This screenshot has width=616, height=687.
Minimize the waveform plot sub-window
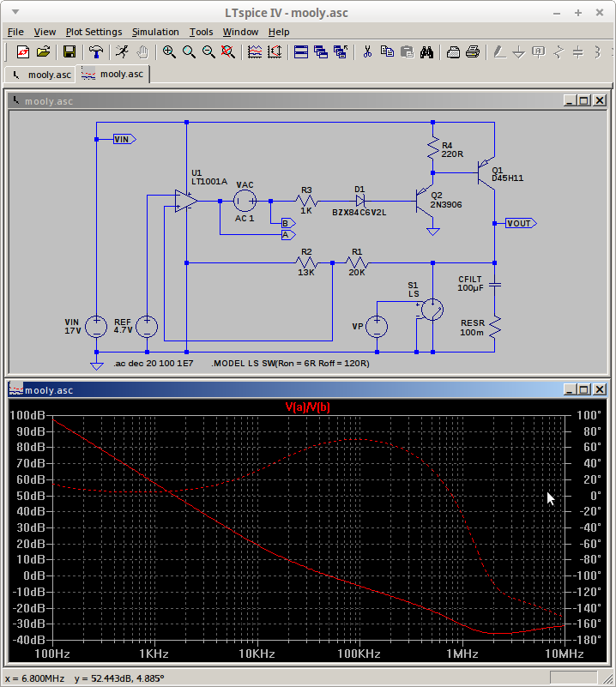point(570,389)
